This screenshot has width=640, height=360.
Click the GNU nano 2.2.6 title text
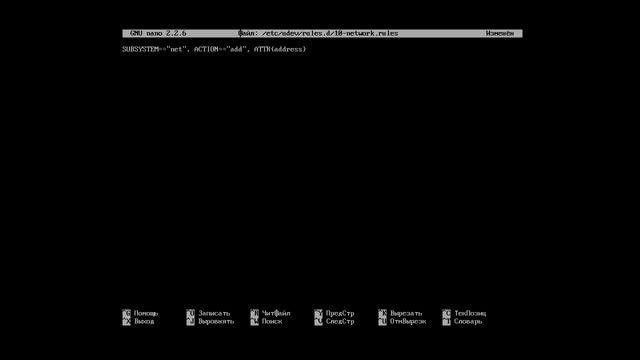pos(158,33)
